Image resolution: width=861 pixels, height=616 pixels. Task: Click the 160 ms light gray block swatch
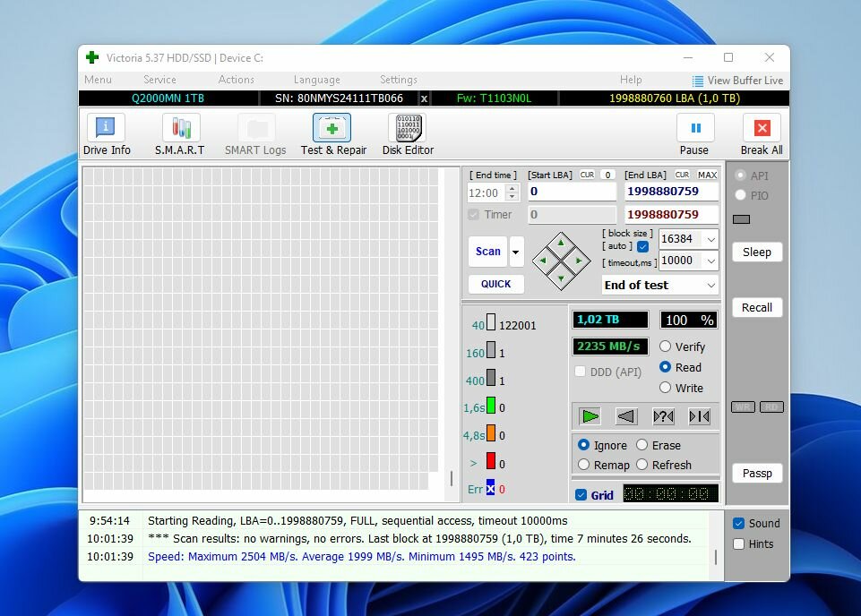(x=491, y=350)
